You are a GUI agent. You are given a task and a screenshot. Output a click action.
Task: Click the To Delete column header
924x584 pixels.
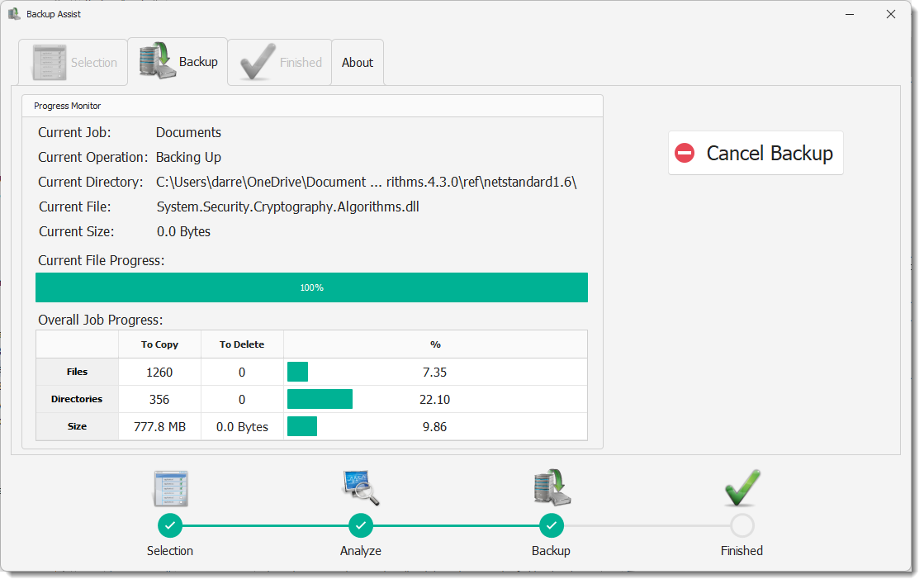[242, 344]
